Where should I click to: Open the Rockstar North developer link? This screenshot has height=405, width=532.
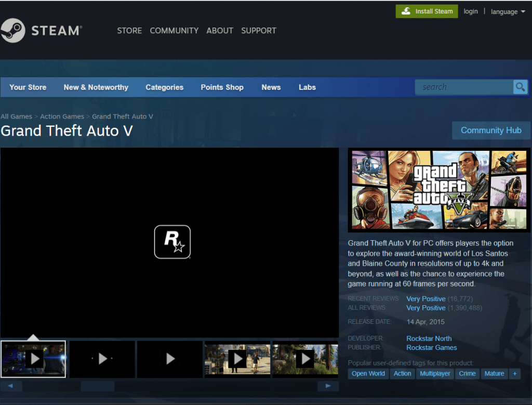(x=429, y=338)
